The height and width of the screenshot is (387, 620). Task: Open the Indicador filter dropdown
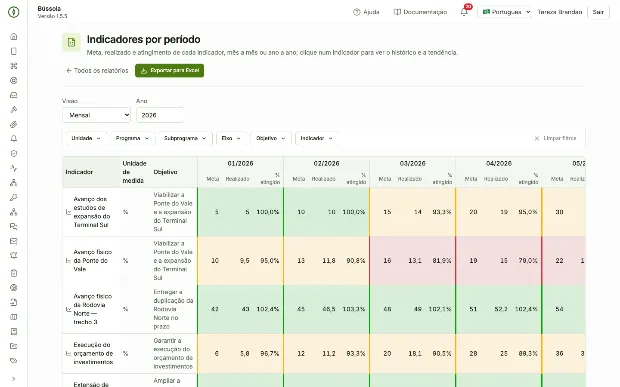[x=316, y=138]
